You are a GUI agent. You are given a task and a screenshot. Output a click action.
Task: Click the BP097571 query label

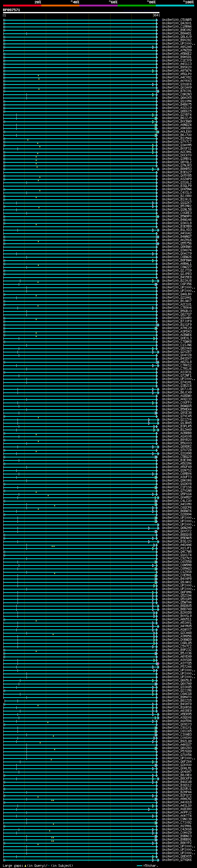(x=11, y=10)
